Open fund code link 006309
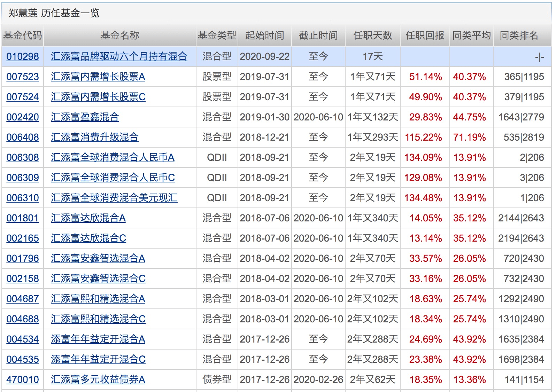556x392 pixels. click(23, 178)
